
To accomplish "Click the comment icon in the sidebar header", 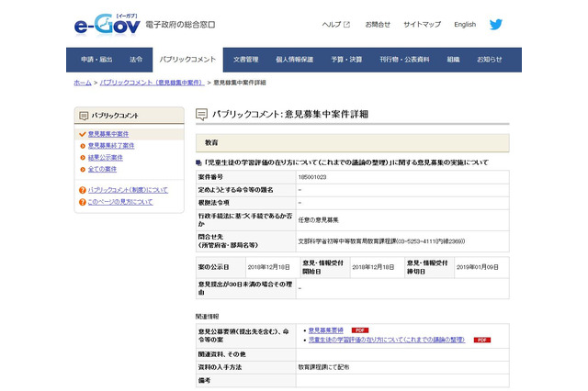I will (84, 116).
